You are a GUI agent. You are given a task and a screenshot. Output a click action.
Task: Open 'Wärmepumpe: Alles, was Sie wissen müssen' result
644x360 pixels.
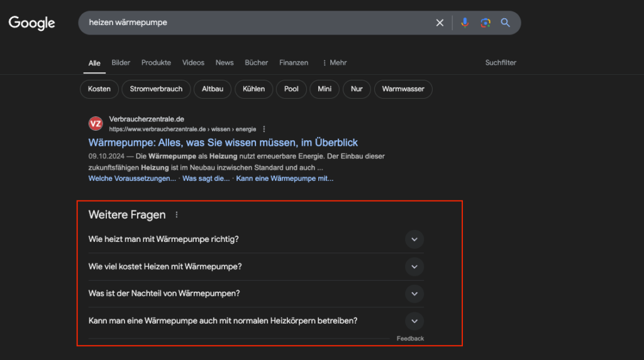[223, 143]
